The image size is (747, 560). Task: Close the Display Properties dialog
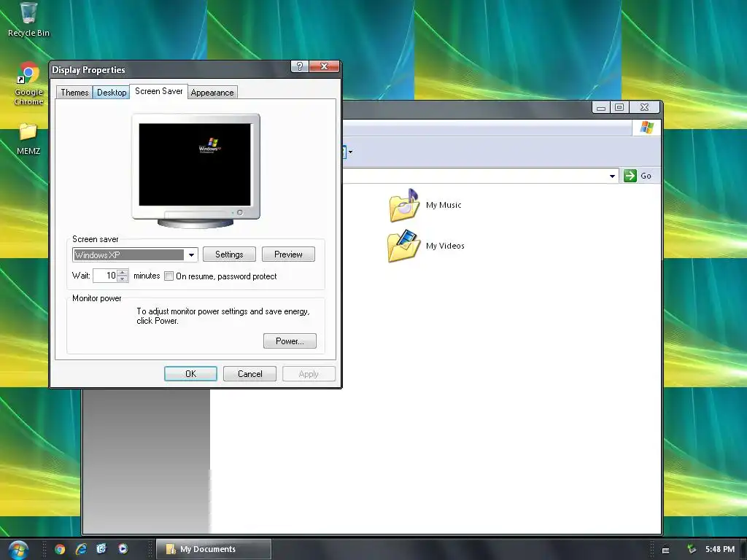(324, 66)
